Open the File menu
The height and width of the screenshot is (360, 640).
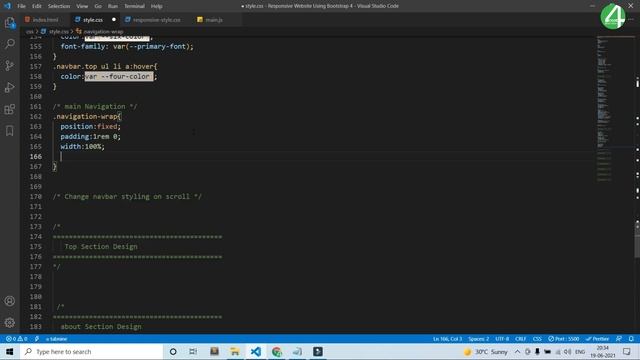(x=22, y=6)
